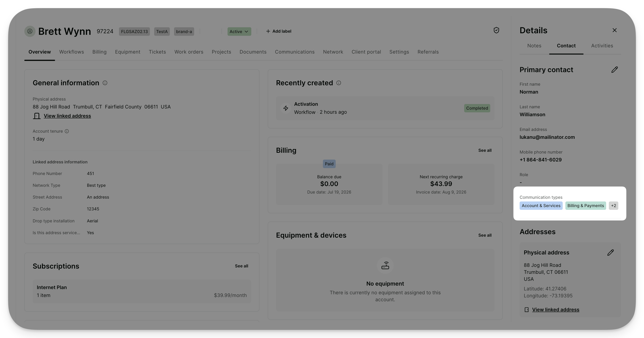Click the Recently created info icon
This screenshot has height=338, width=644.
click(338, 83)
